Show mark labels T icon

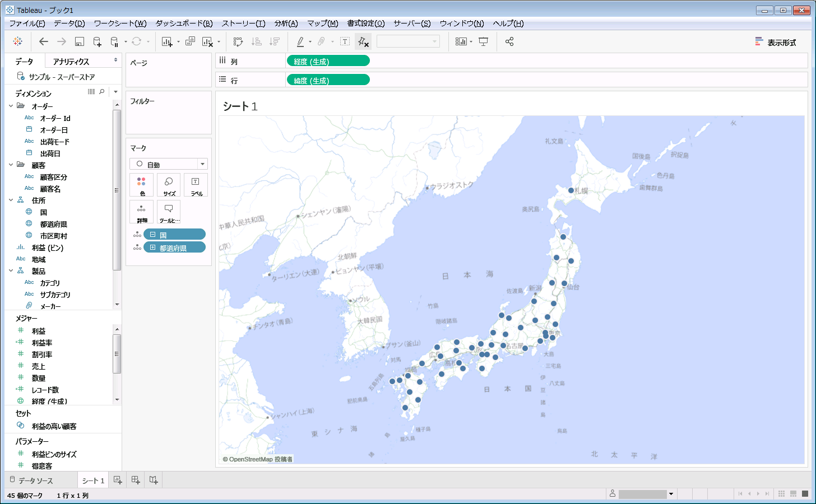point(345,41)
